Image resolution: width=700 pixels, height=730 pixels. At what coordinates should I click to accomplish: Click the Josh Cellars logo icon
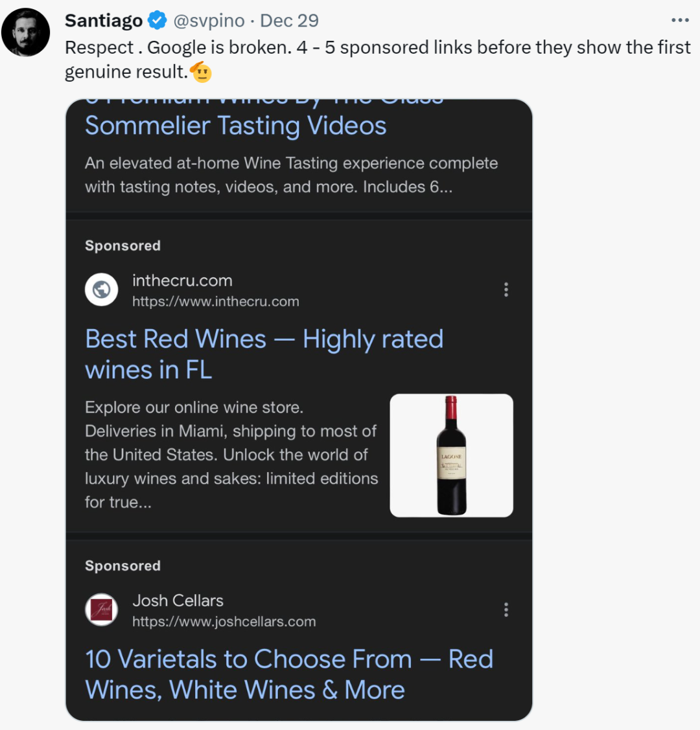[x=102, y=610]
